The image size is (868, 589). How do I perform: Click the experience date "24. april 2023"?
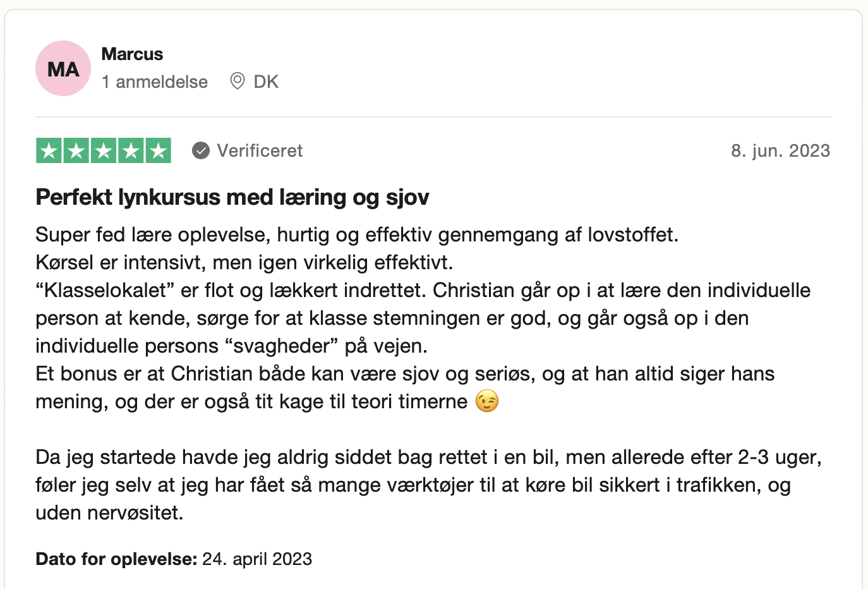coord(257,559)
